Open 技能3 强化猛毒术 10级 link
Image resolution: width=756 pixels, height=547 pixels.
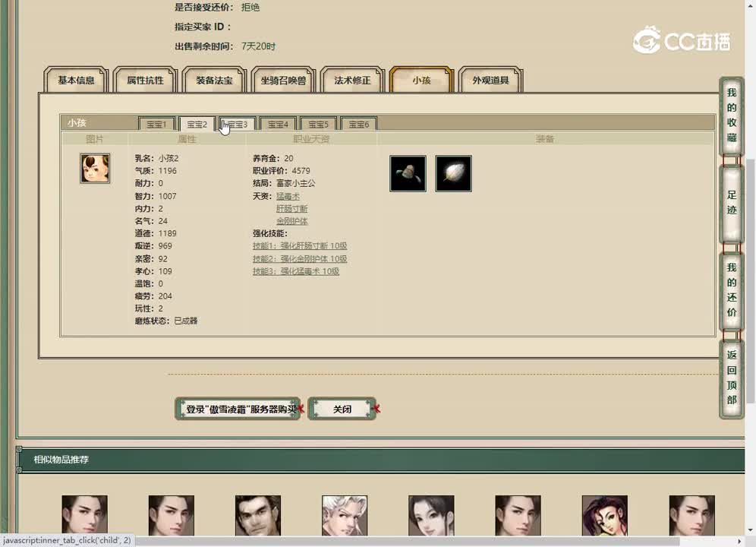(x=296, y=271)
